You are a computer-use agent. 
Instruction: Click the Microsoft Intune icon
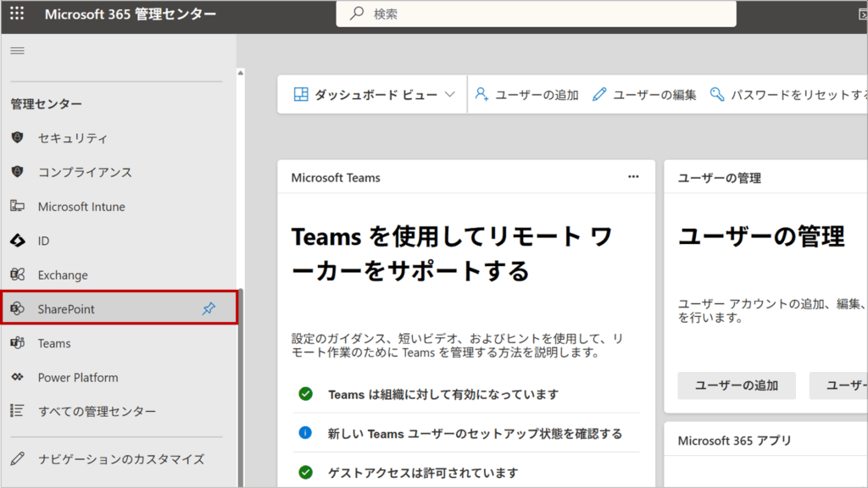17,206
